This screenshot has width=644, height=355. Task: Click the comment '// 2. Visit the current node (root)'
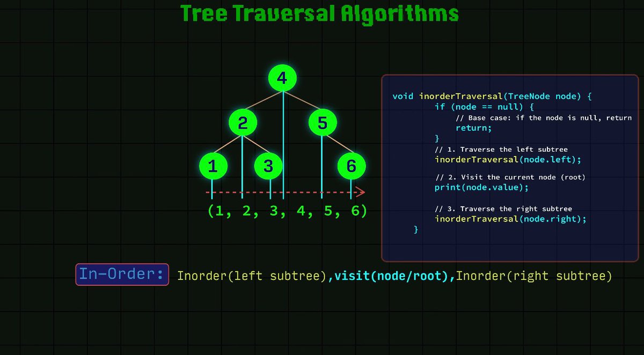coord(510,177)
